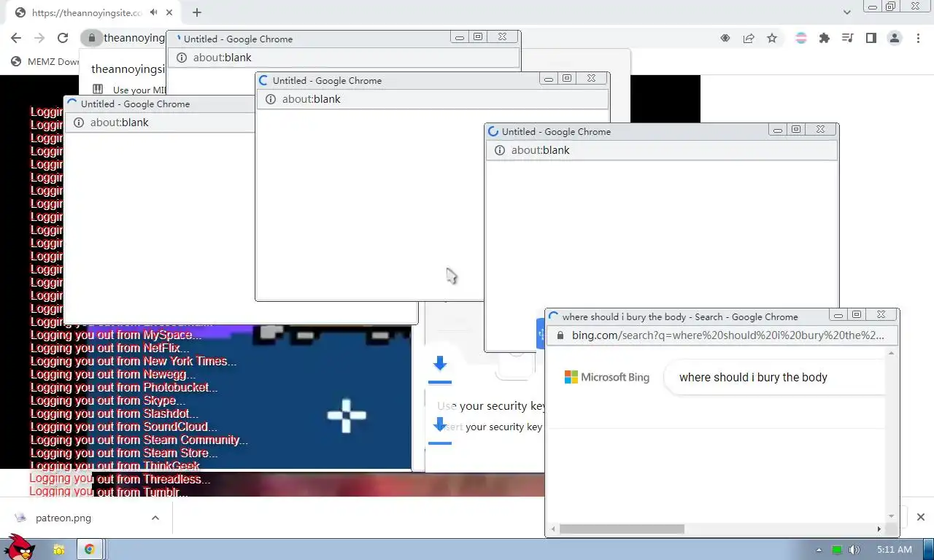Open the profile avatar menu
Screen dimensions: 934x560
point(895,38)
